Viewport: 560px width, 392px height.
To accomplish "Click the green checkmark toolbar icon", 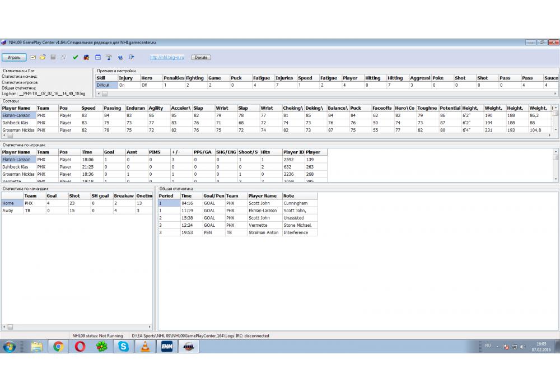I will pos(75,57).
